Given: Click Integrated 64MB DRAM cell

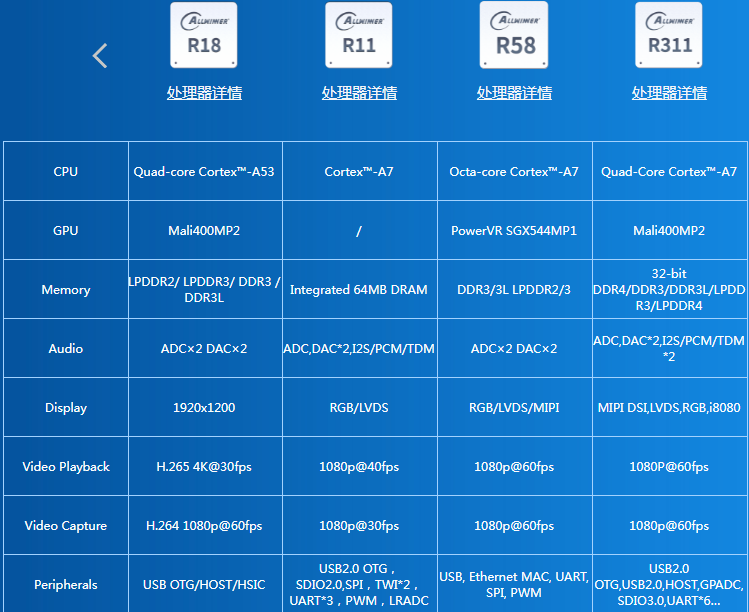Looking at the screenshot, I should point(360,289).
